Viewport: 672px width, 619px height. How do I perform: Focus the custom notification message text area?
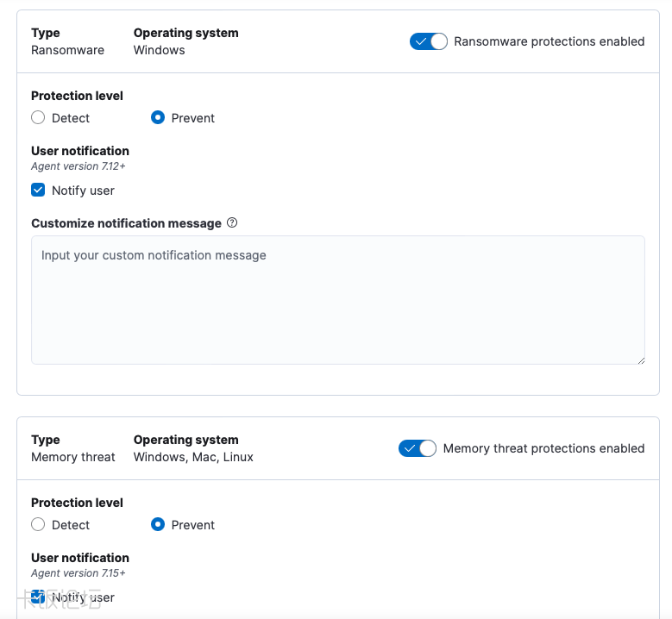(x=337, y=300)
